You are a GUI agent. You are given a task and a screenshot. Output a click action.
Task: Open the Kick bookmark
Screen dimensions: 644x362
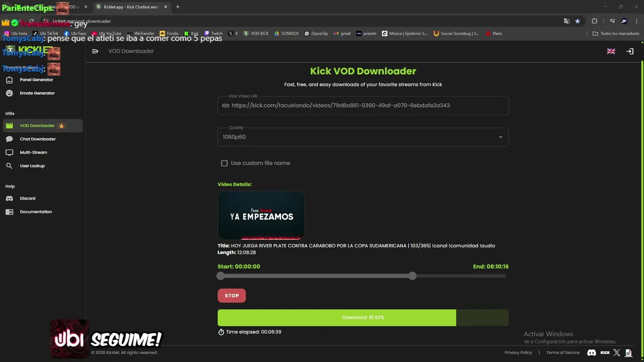191,34
